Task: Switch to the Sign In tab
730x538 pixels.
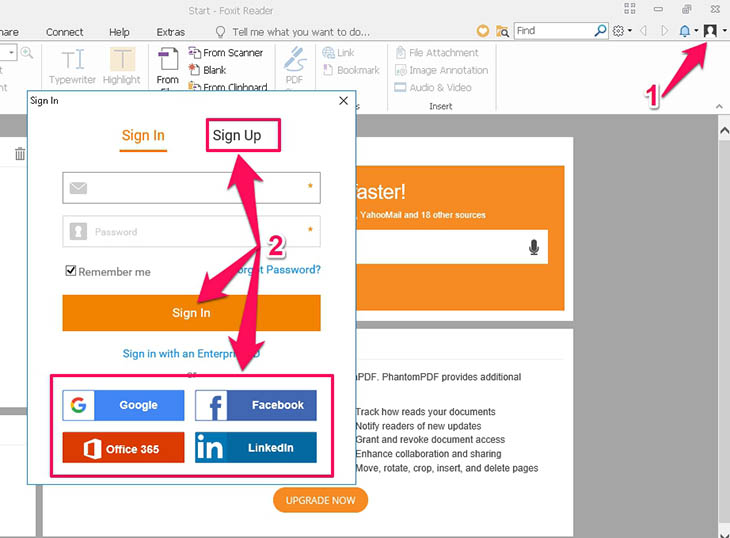Action: [x=143, y=135]
